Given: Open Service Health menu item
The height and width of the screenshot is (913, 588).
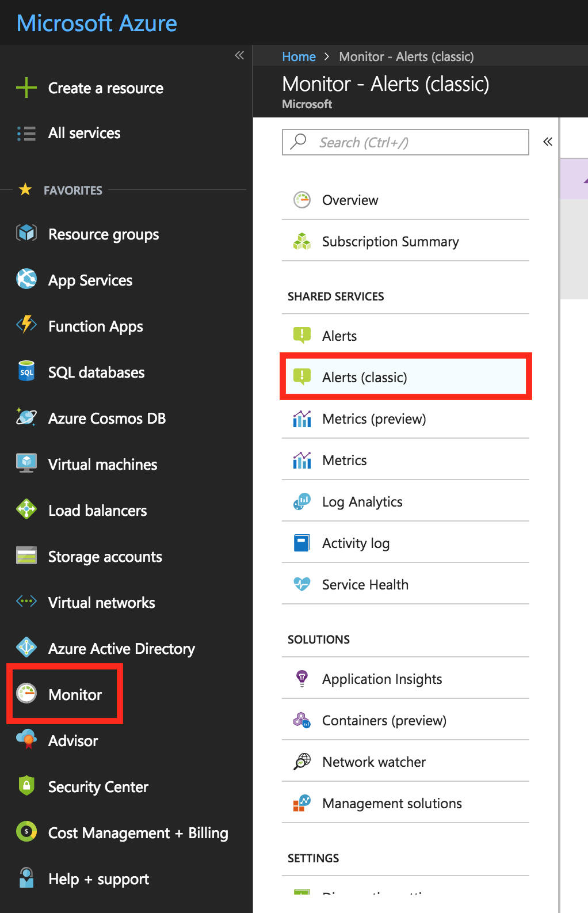Looking at the screenshot, I should 406,584.
